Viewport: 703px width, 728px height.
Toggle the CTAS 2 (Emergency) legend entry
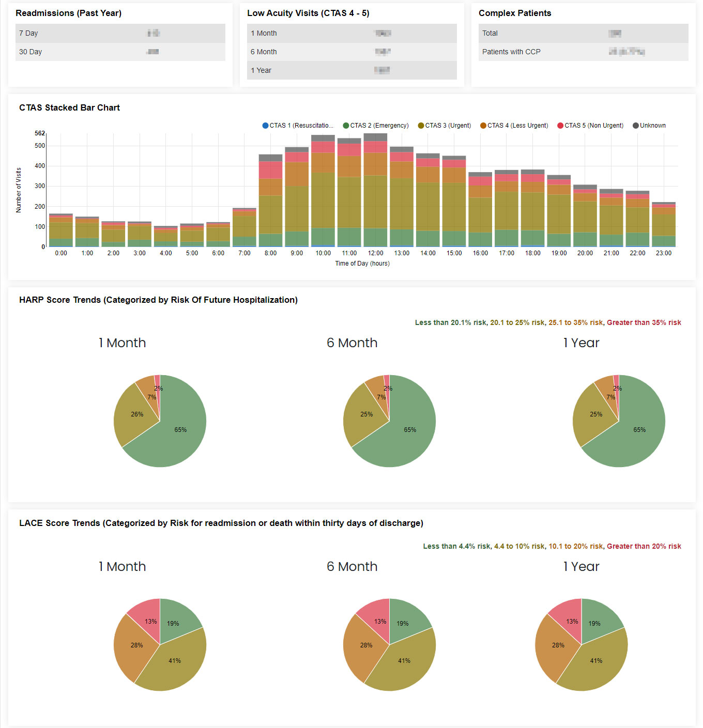pyautogui.click(x=376, y=126)
